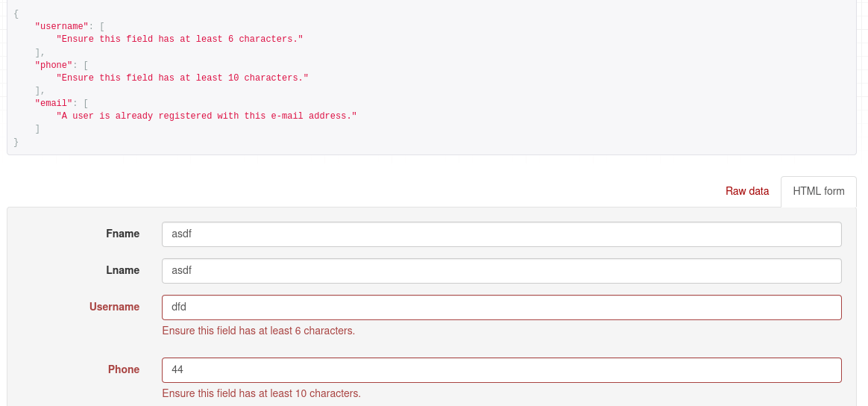Click the Phone field containing 44

pos(502,370)
